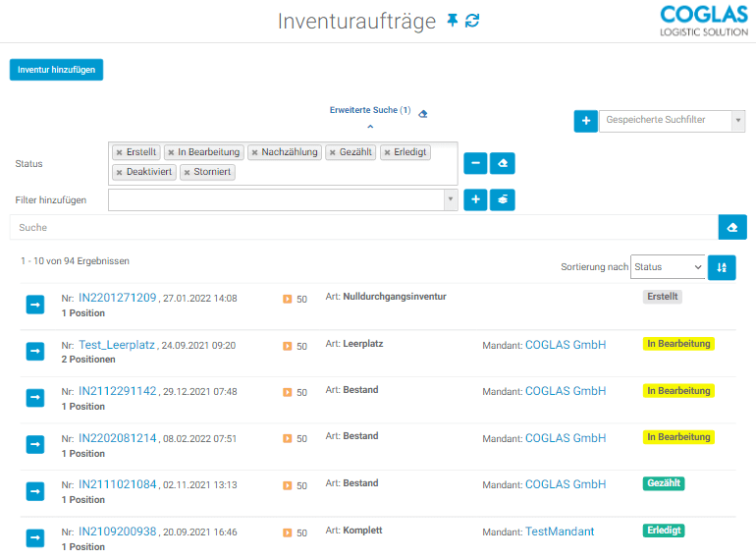Remove the Nachzählung status tag
This screenshot has width=756, height=560.
pyautogui.click(x=253, y=152)
